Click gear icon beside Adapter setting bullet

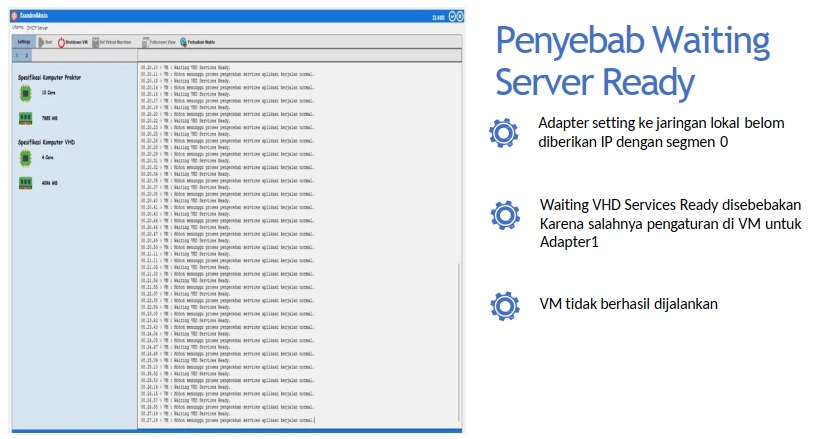tap(504, 133)
